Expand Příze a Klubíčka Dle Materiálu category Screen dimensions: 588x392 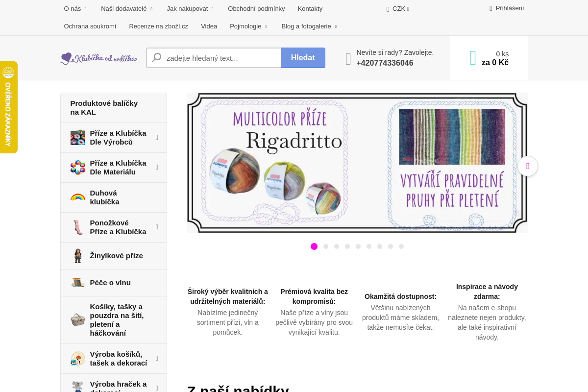(x=157, y=167)
